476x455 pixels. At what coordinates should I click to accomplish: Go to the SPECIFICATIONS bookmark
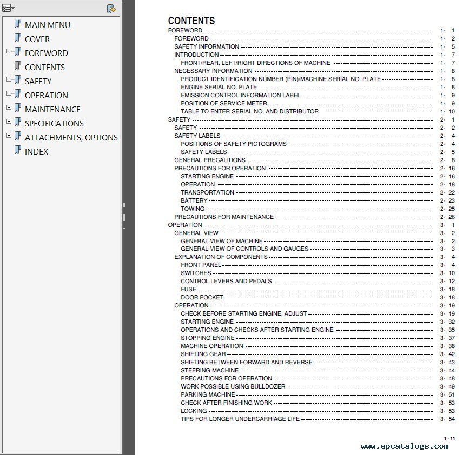pos(54,124)
